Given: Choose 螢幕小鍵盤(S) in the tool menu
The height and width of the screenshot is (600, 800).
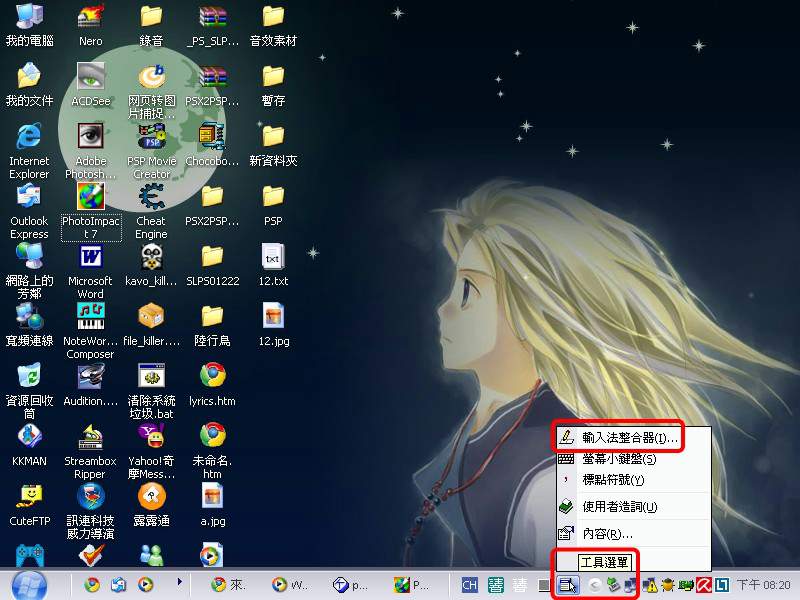Looking at the screenshot, I should click(633, 459).
